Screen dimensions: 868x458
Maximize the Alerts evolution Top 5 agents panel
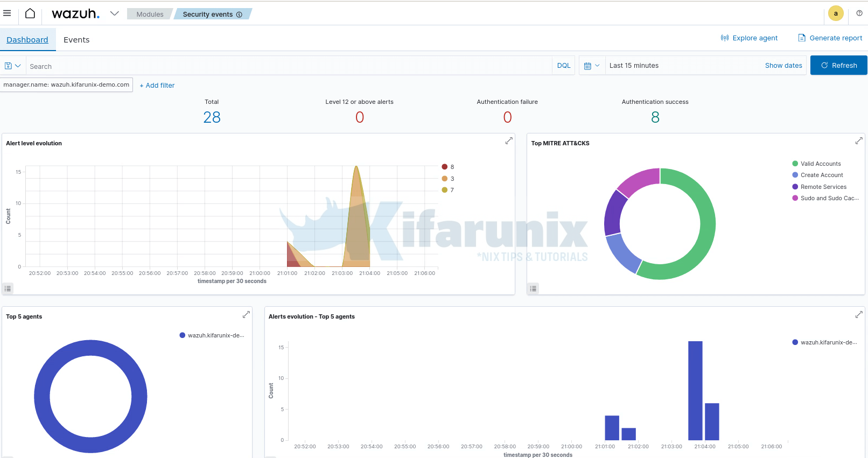point(859,314)
